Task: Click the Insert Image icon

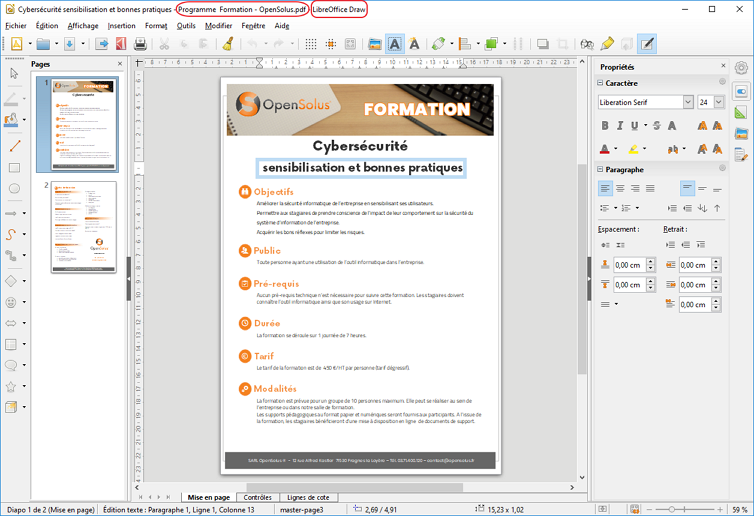Action: [x=375, y=44]
